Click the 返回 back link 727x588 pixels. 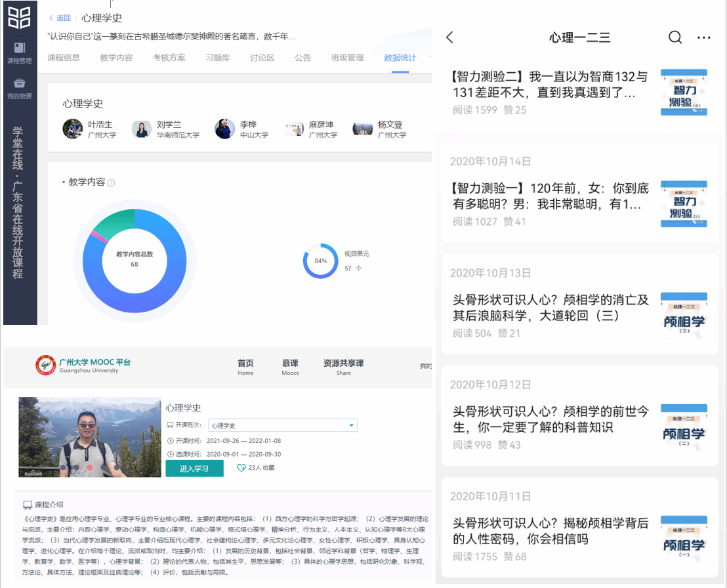[x=60, y=18]
